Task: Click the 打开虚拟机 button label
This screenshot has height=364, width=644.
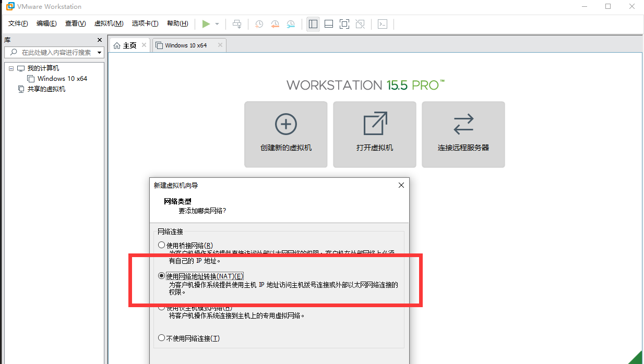Action: [x=375, y=148]
